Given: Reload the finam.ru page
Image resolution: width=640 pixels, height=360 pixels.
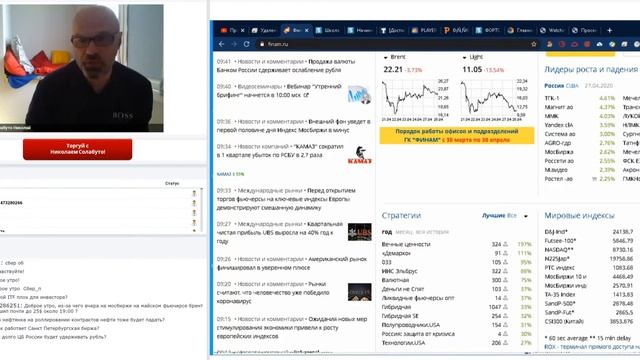Looking at the screenshot, I should click(247, 44).
